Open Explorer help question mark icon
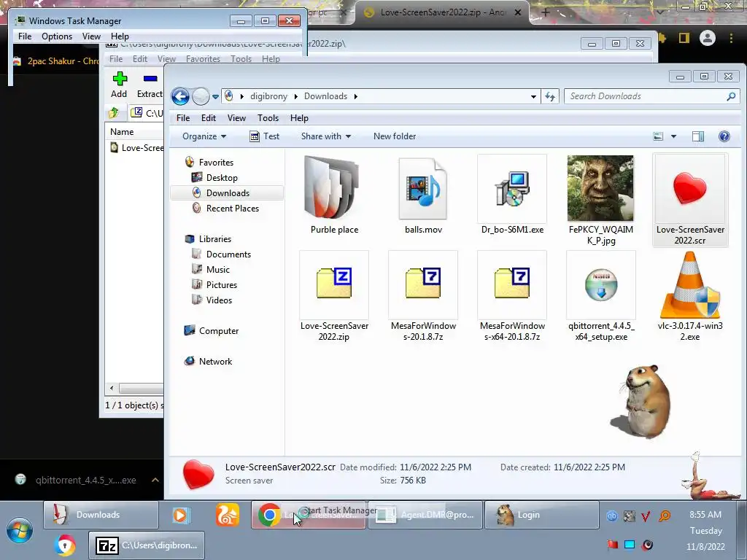 (724, 136)
